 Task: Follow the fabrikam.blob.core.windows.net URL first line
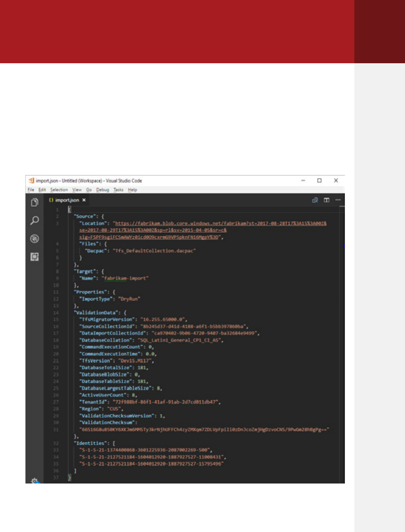pos(221,223)
